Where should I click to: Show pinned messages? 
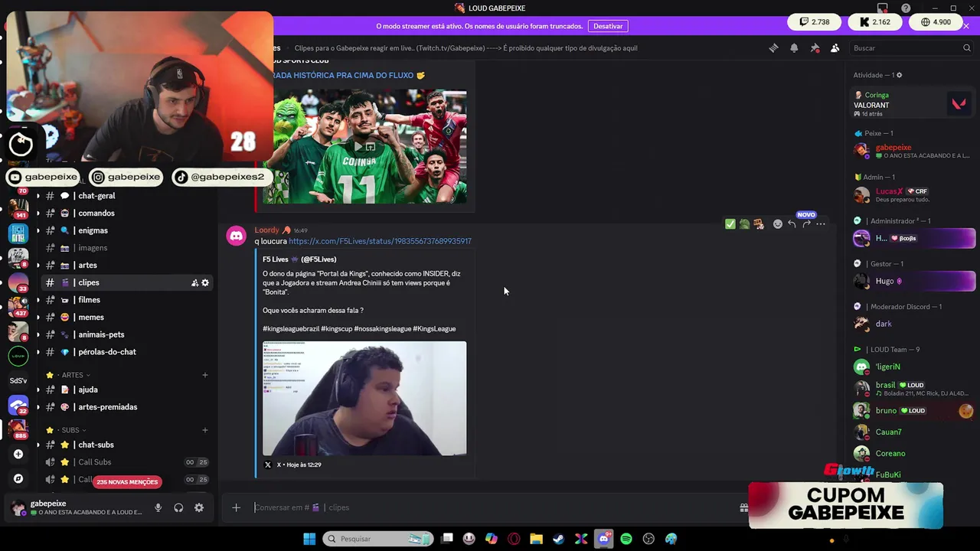(815, 48)
